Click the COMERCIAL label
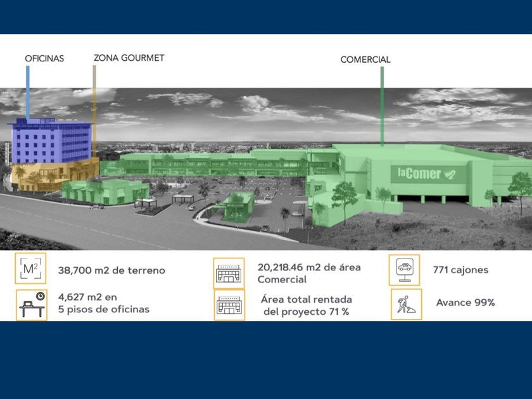The height and width of the screenshot is (399, 532). point(365,60)
